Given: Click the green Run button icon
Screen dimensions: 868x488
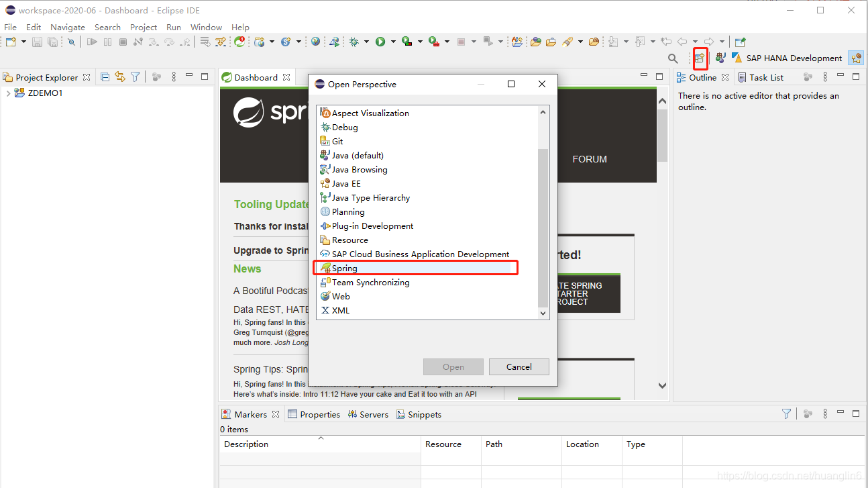Looking at the screenshot, I should click(x=380, y=42).
